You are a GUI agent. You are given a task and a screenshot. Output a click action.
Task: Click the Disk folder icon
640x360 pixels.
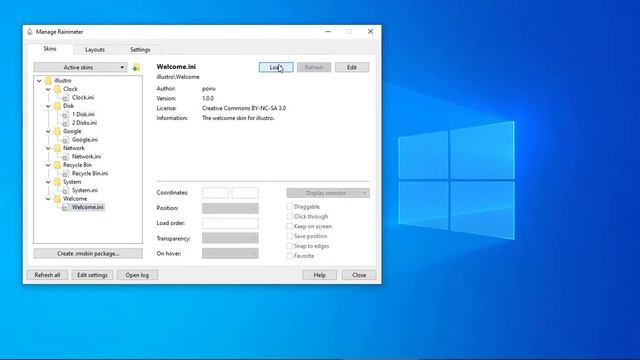(58, 106)
